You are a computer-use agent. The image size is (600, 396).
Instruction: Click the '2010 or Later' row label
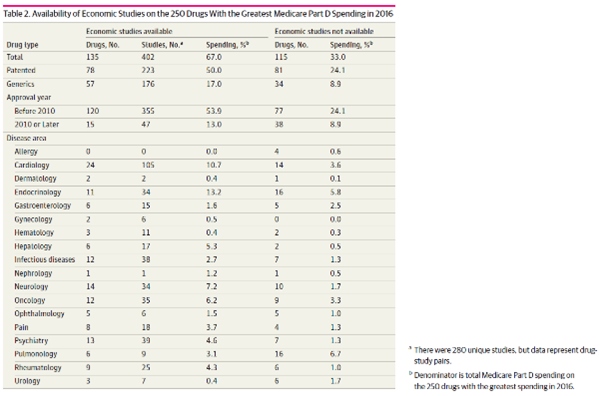37,124
